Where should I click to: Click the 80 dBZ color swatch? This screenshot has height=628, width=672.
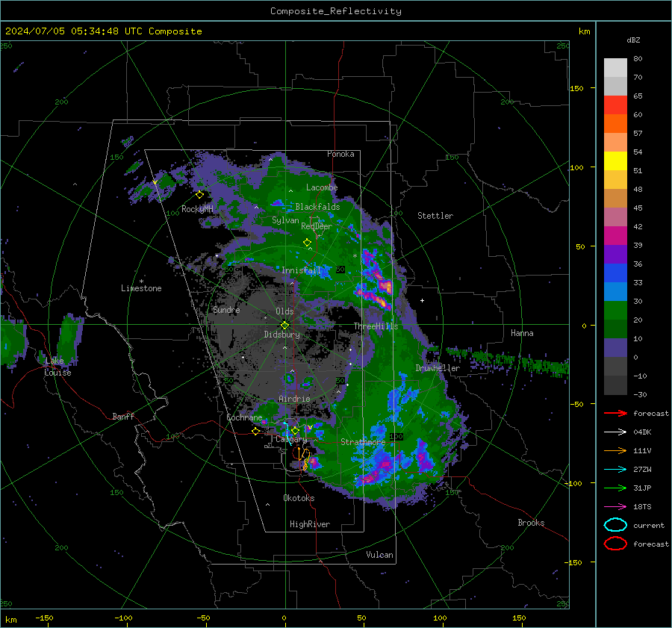tap(615, 67)
